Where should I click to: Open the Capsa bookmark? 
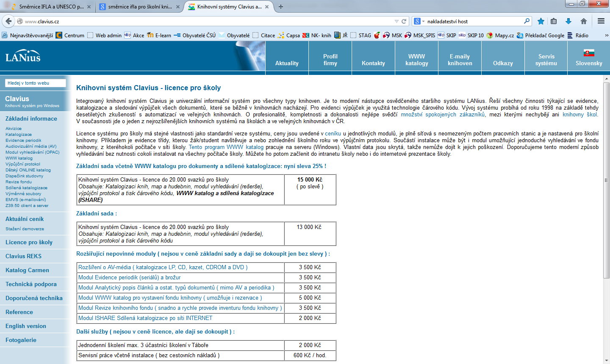click(x=289, y=35)
